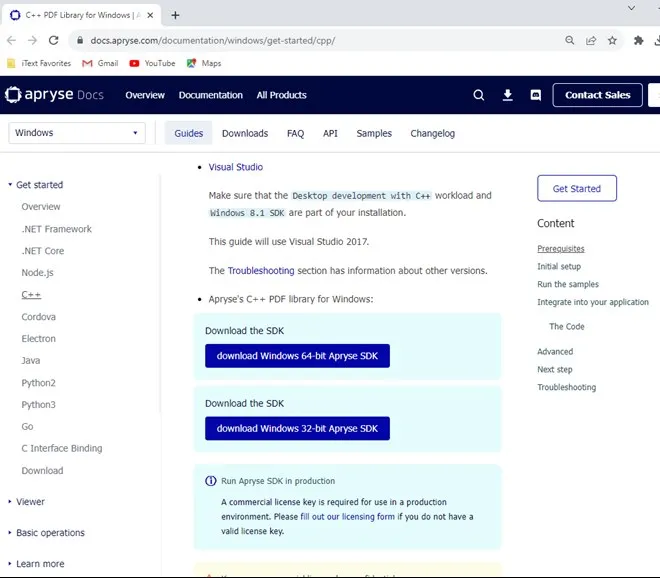Open site search magnifier icon
This screenshot has width=660, height=578.
[x=479, y=95]
